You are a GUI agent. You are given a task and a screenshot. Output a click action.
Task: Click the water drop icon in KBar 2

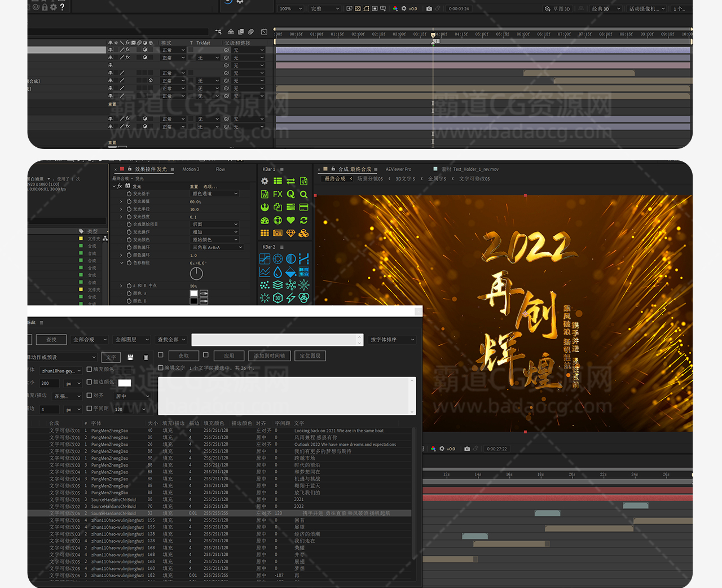click(278, 272)
